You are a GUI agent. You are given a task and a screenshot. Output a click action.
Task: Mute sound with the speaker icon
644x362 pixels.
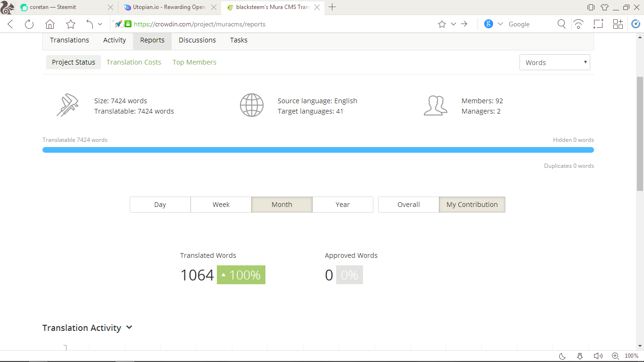coord(598,356)
